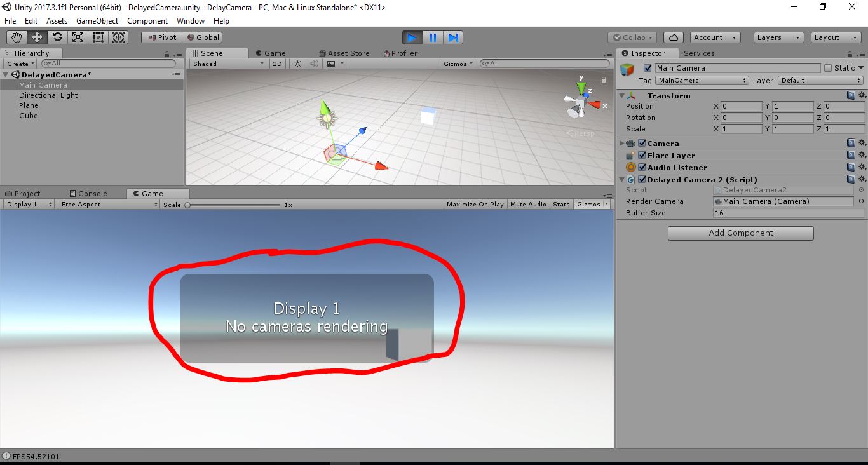The width and height of the screenshot is (868, 465).
Task: Switch to the Project tab
Action: tap(23, 194)
